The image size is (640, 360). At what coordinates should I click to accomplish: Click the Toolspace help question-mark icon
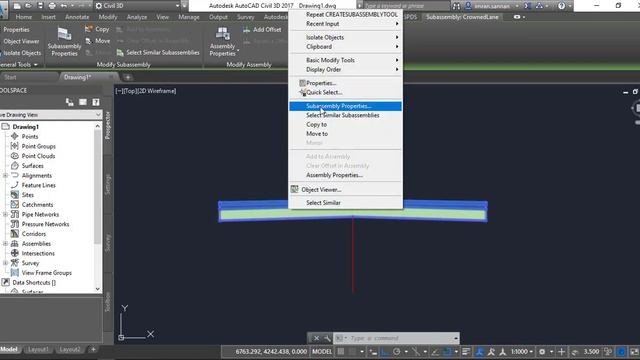96,102
